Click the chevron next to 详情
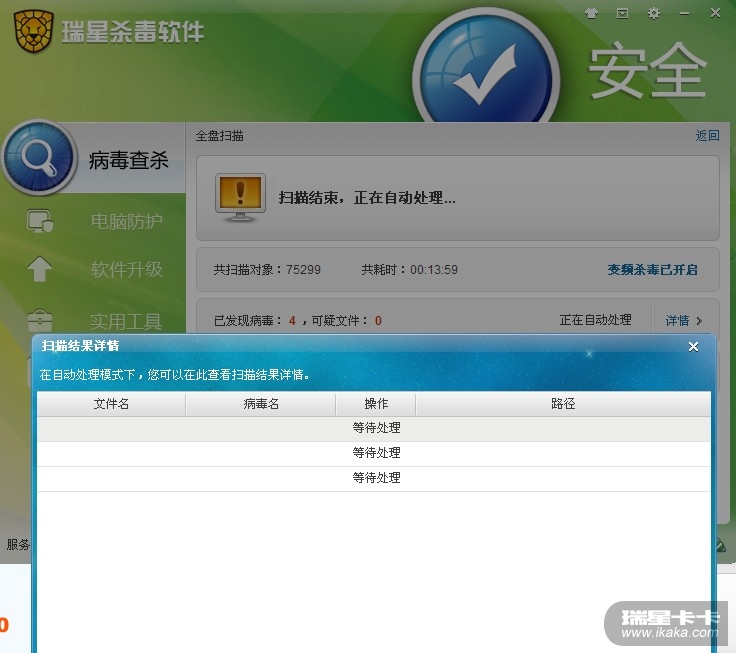Viewport: 736px width, 653px height. pyautogui.click(x=699, y=321)
